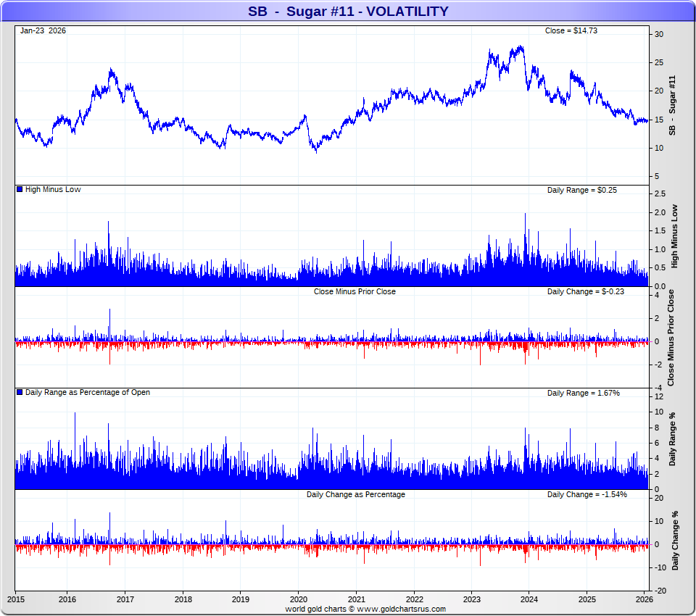Click the 12 tick on Daily Range % axis
696x616 pixels.
click(x=659, y=396)
